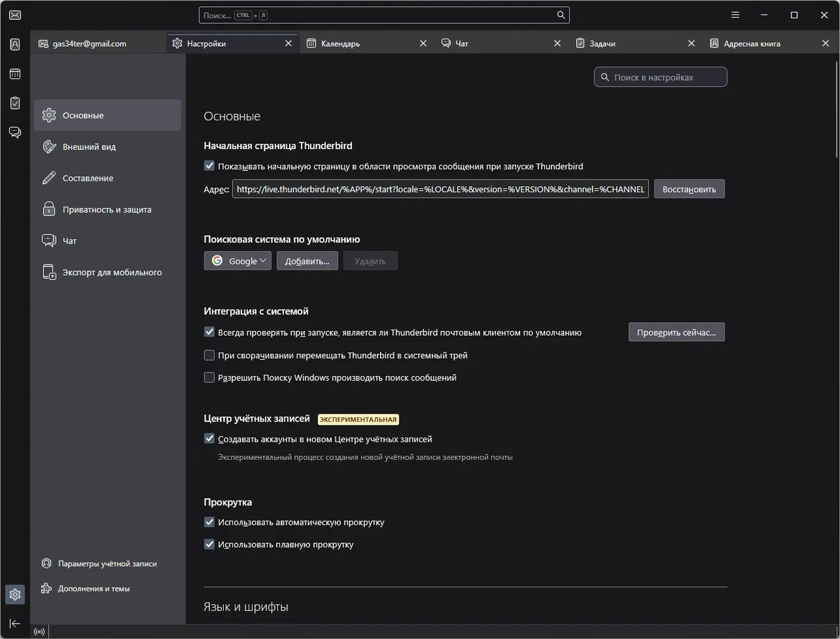Click the Google logo in search engine selector
Image resolution: width=840 pixels, height=639 pixels.
(x=217, y=260)
